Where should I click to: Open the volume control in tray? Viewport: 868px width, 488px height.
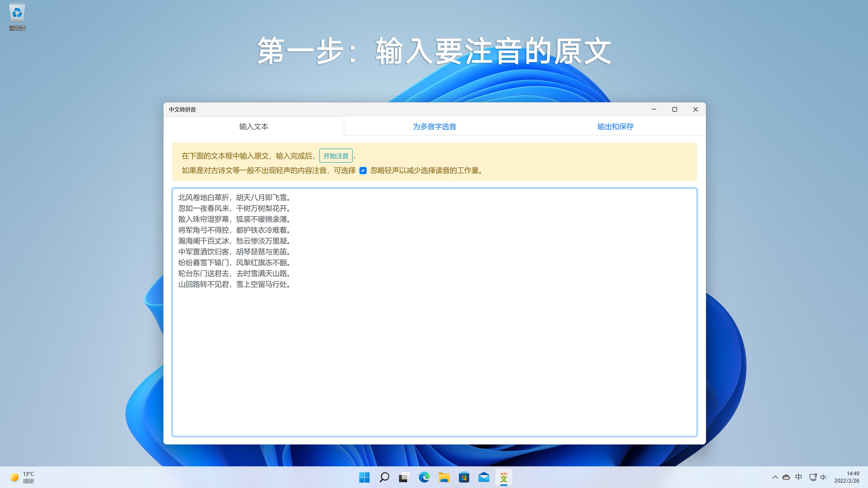[x=823, y=477]
